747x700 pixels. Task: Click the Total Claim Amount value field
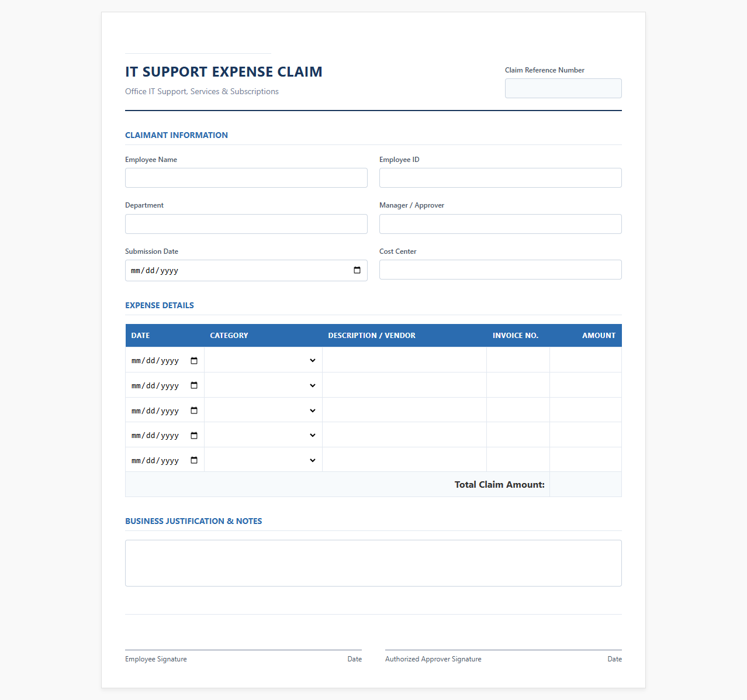586,485
